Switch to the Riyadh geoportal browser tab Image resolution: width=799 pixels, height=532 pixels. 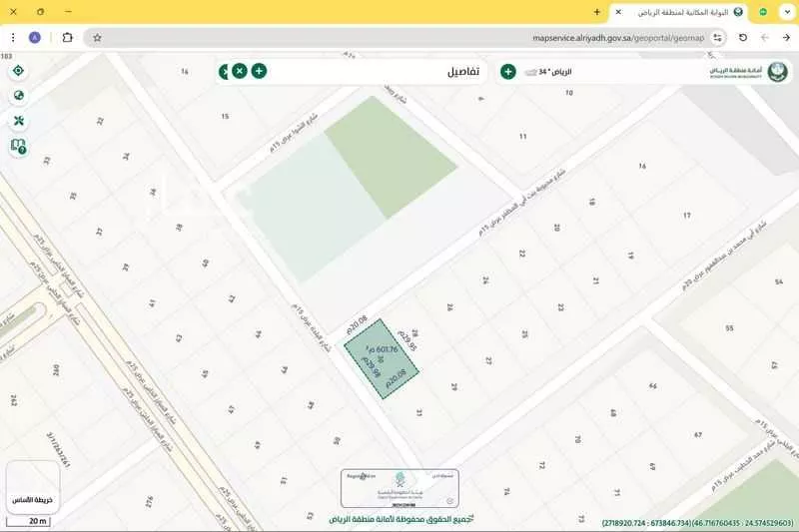[x=679, y=12]
